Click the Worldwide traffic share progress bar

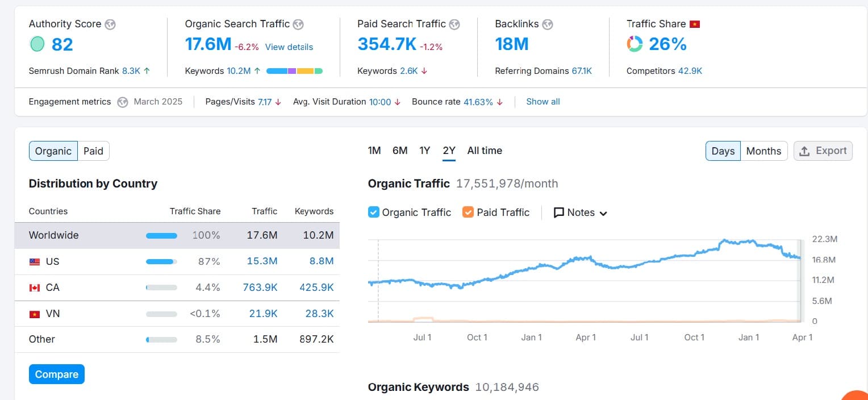161,236
